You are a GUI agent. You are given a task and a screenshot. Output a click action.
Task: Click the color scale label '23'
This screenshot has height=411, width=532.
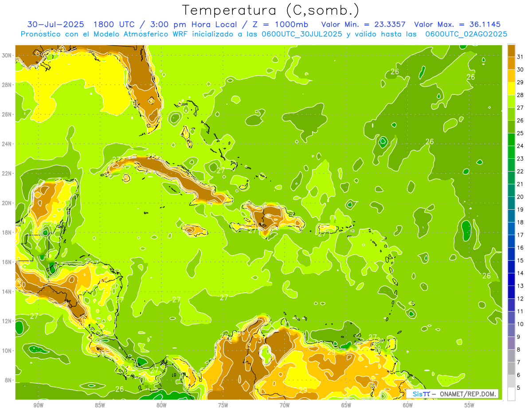tap(520, 159)
